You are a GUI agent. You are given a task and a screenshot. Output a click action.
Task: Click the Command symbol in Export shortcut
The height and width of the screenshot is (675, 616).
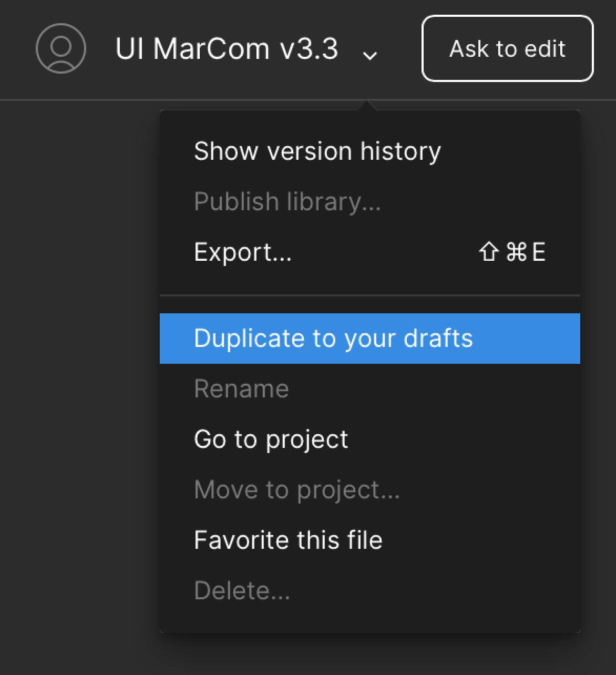tap(516, 252)
